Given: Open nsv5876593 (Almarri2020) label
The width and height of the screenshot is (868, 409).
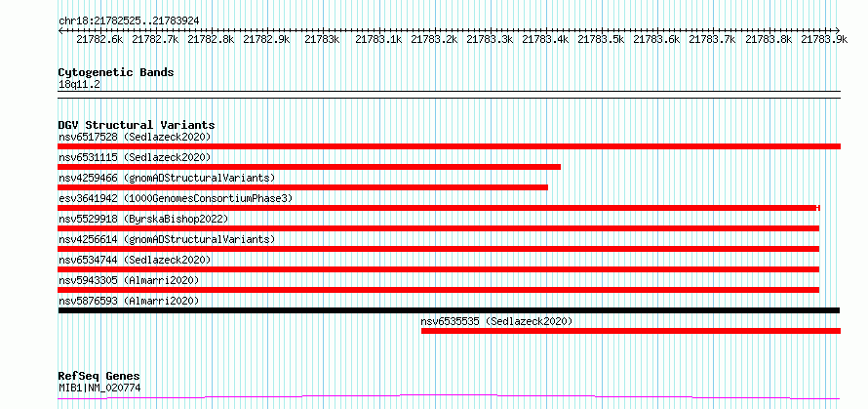Looking at the screenshot, I should click(x=129, y=301).
